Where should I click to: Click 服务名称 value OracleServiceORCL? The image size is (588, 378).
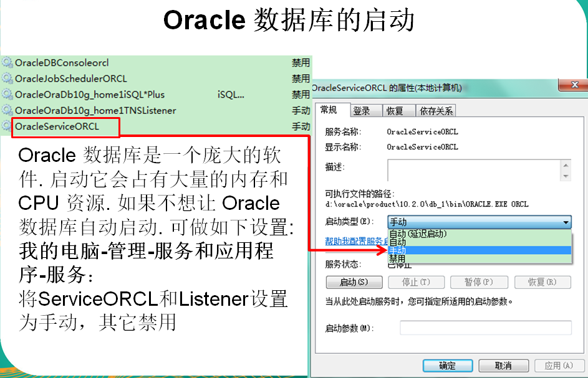[422, 132]
